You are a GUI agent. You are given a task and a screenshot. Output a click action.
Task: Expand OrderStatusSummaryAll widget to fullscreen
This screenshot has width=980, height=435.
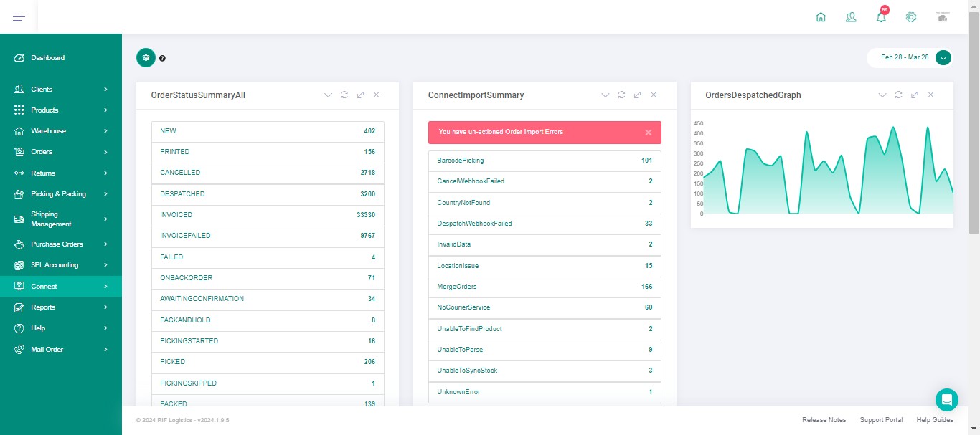[x=360, y=95]
